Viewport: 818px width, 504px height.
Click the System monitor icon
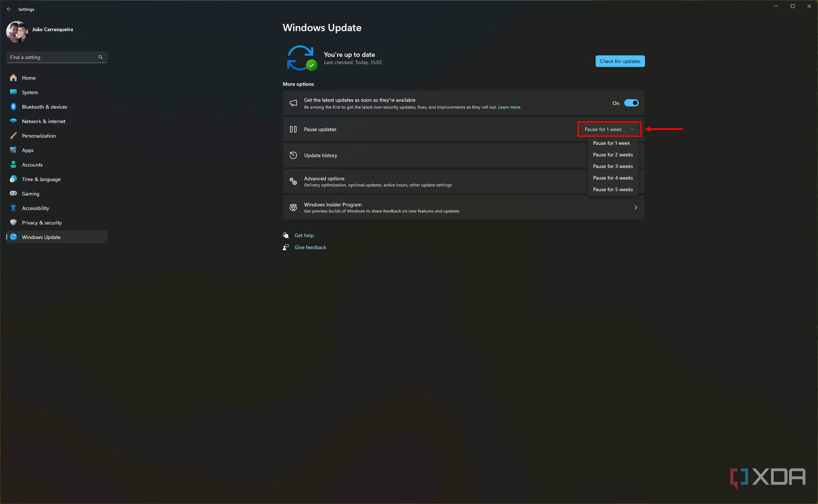[x=13, y=92]
